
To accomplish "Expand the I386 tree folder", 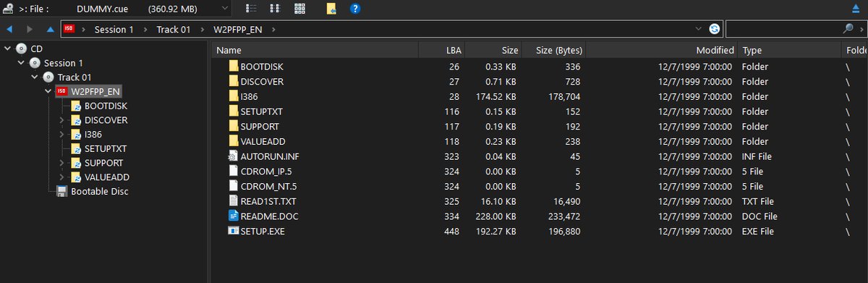I will click(62, 135).
